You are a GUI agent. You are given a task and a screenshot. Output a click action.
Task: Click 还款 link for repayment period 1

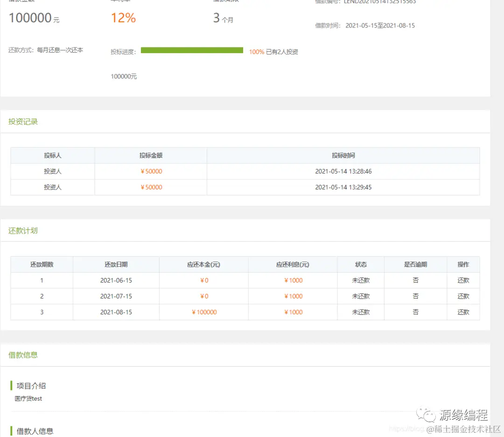click(463, 280)
